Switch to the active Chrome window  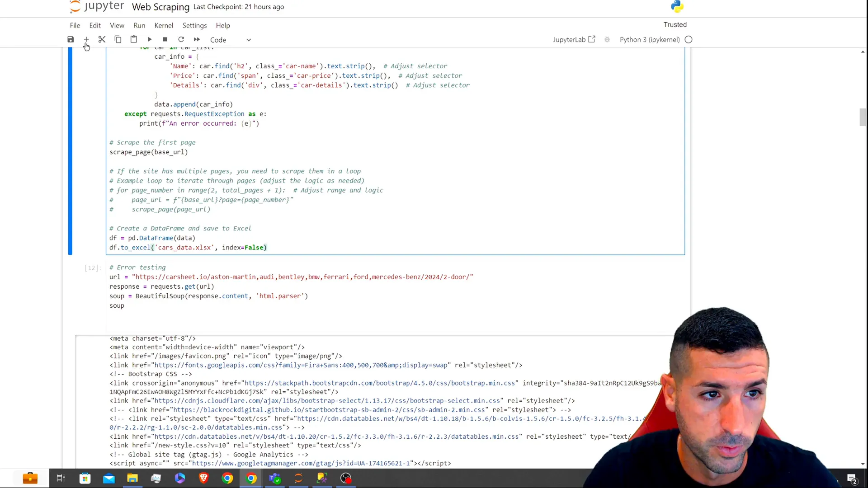[x=251, y=478]
